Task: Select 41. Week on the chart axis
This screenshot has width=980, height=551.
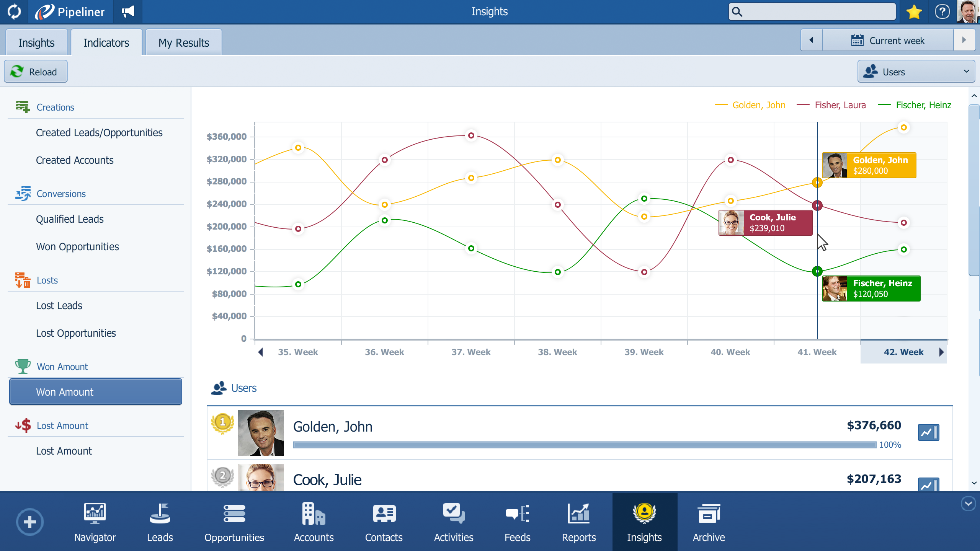Action: point(817,352)
